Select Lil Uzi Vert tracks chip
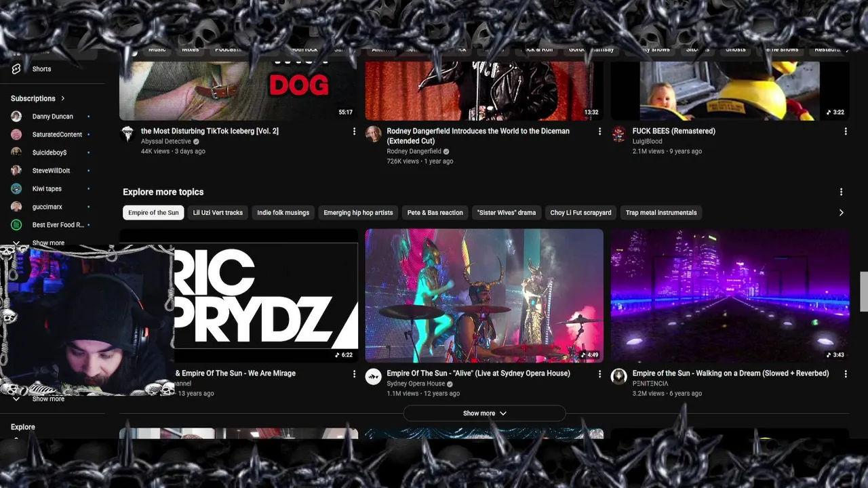 pyautogui.click(x=218, y=213)
